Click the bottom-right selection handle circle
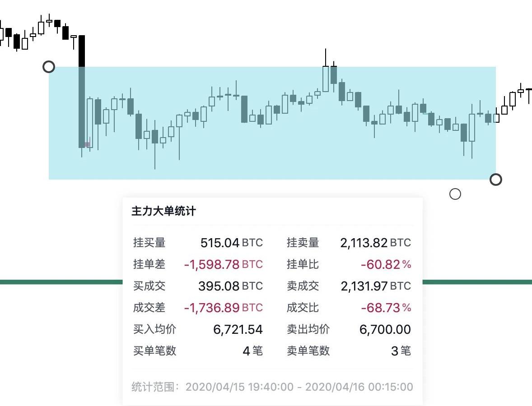The height and width of the screenshot is (406, 532). click(x=496, y=180)
